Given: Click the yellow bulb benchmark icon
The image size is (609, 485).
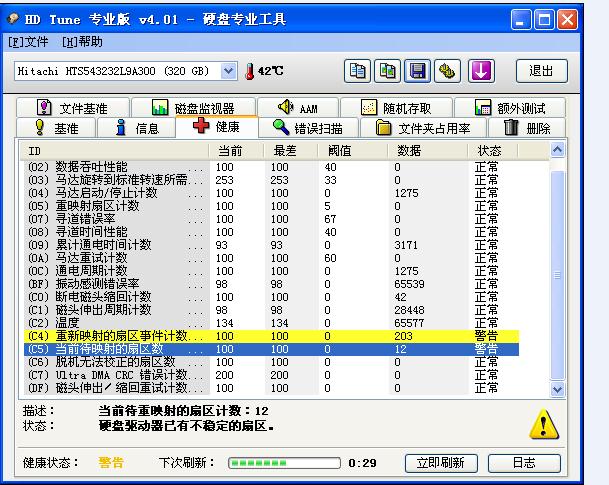Looking at the screenshot, I should point(39,127).
